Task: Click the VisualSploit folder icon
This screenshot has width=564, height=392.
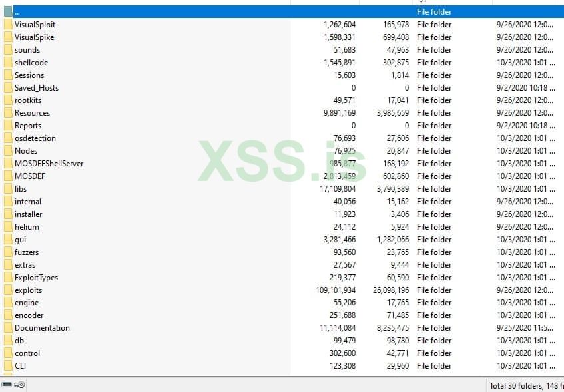Action: click(x=8, y=25)
